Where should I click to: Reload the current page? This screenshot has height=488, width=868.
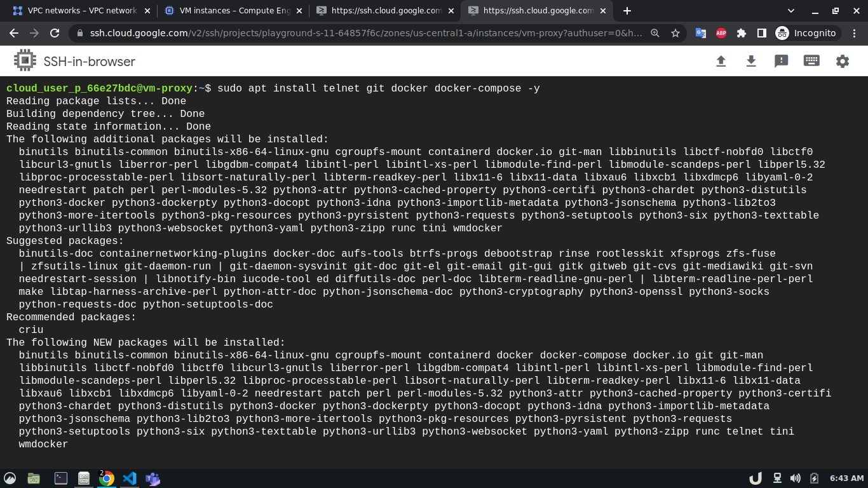(55, 33)
